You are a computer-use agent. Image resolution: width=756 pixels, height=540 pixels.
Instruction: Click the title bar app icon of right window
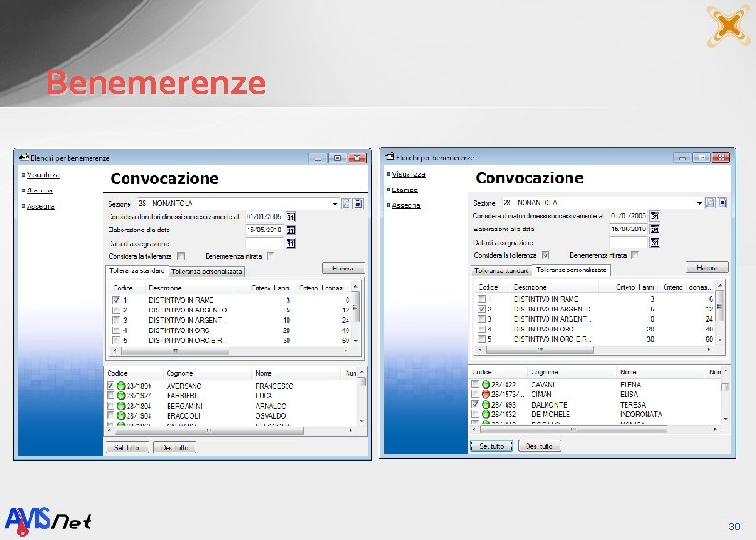389,157
